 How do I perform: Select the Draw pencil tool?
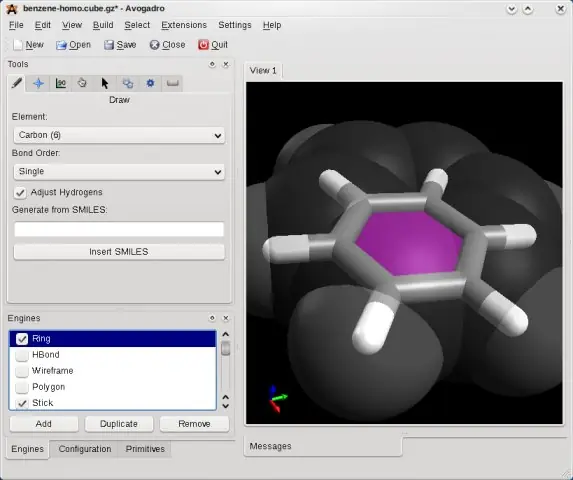point(16,83)
